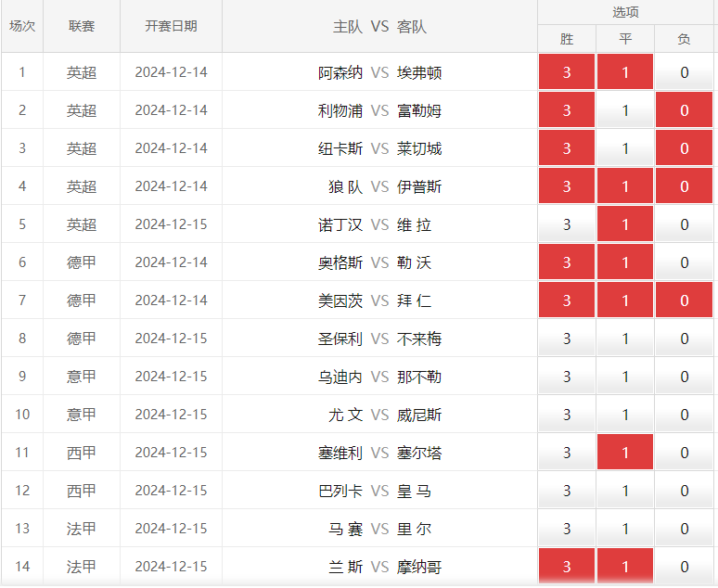Select loss (0) for 乌迪内 VS 那不勒
The height and width of the screenshot is (588, 718).
point(684,376)
